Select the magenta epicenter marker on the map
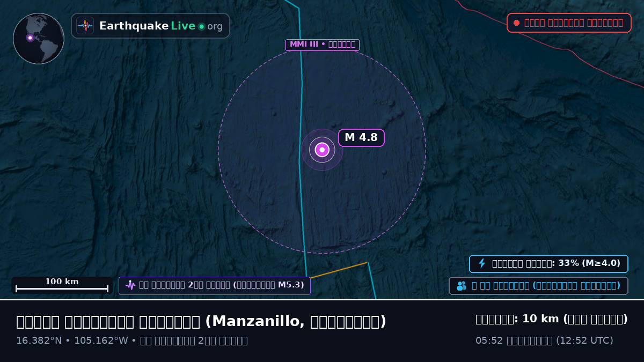644x362 pixels. point(322,150)
